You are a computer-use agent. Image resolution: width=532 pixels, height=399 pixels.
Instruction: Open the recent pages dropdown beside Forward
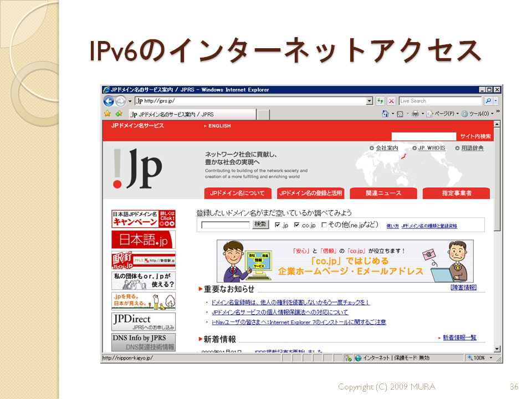tap(130, 101)
